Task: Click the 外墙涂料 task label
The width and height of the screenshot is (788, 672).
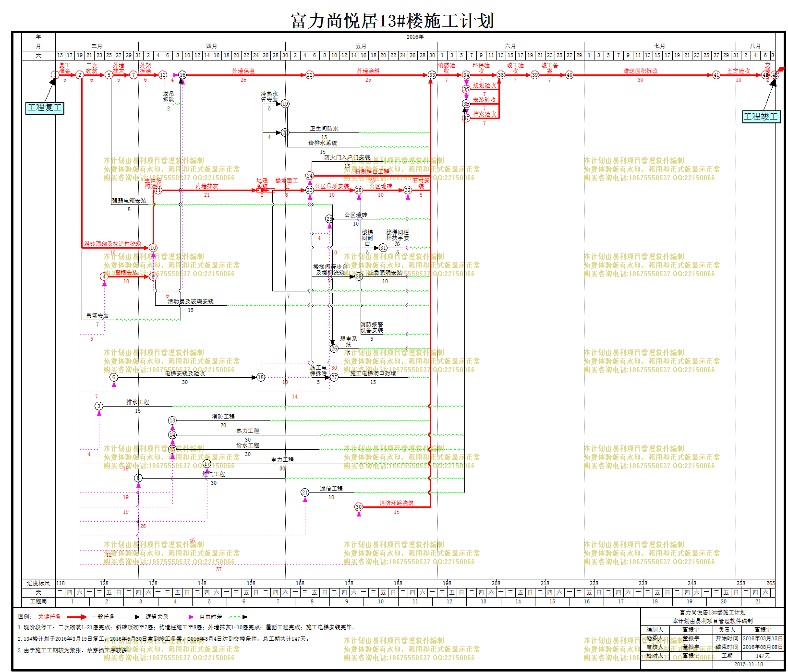Action: [368, 71]
